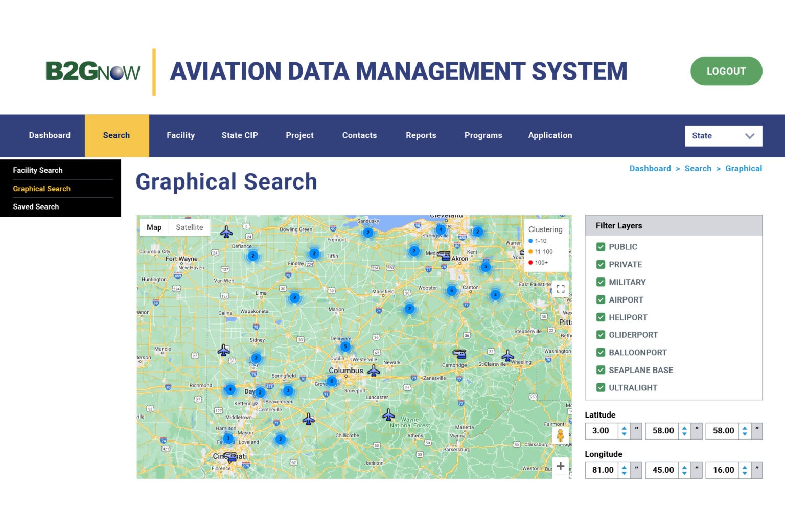Click the airplane marker beside Columbus

(374, 371)
